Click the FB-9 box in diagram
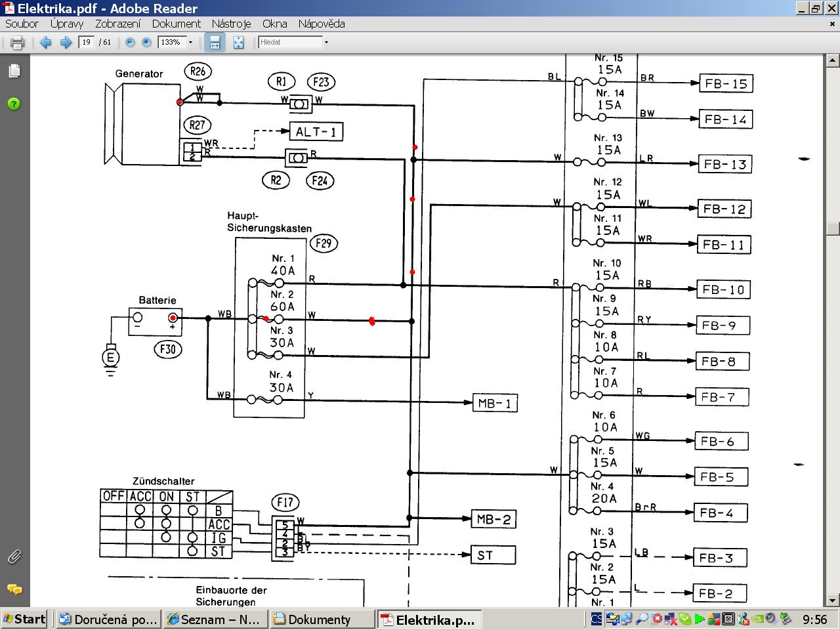The image size is (840, 630). click(x=723, y=325)
